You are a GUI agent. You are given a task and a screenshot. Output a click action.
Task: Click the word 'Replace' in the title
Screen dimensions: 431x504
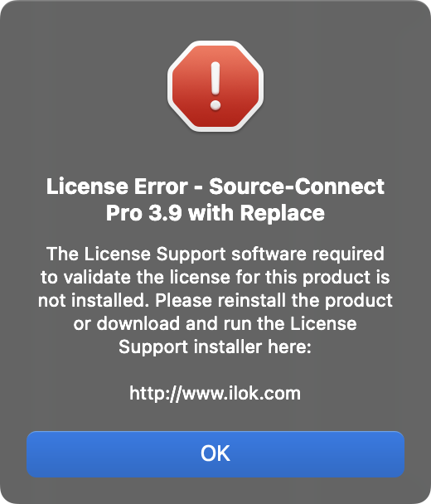283,214
